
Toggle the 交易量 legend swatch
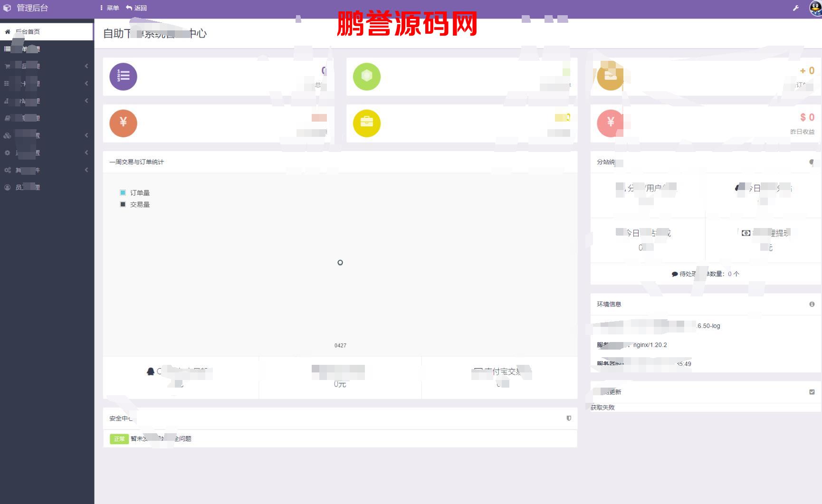coord(123,204)
